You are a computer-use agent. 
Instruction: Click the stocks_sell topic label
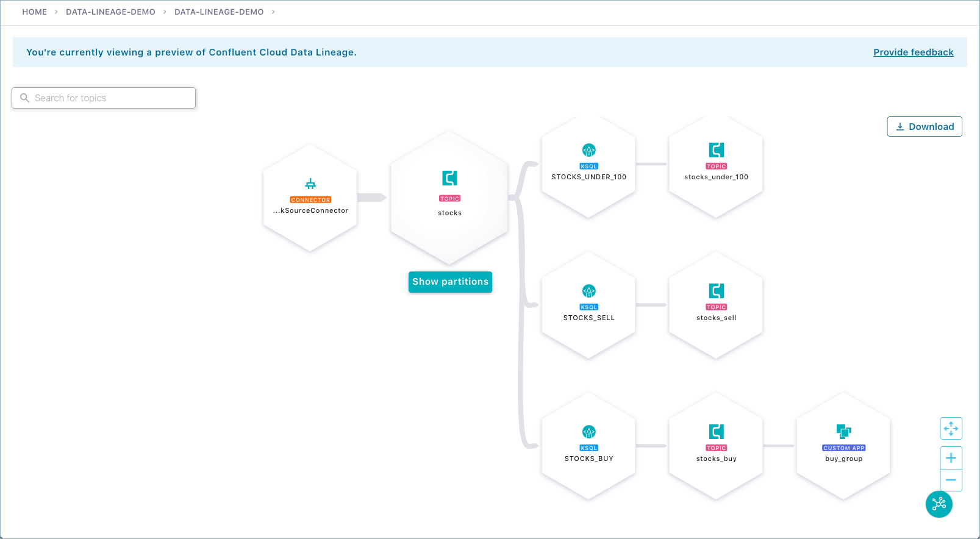(717, 318)
